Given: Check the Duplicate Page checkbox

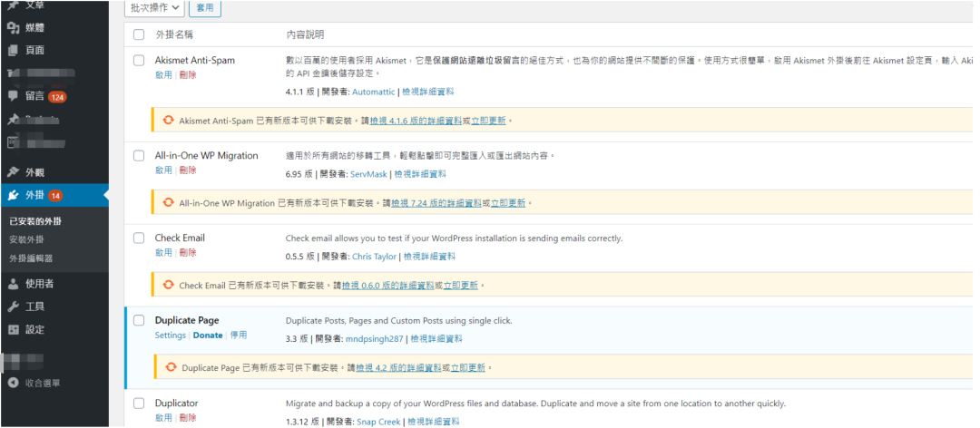Looking at the screenshot, I should [x=139, y=320].
